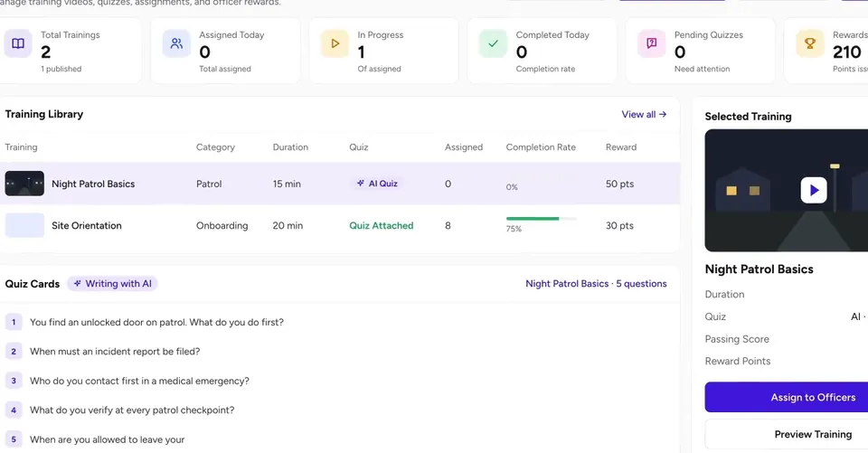Click the question icon on Pending Quizzes card
The image size is (868, 453).
652,43
